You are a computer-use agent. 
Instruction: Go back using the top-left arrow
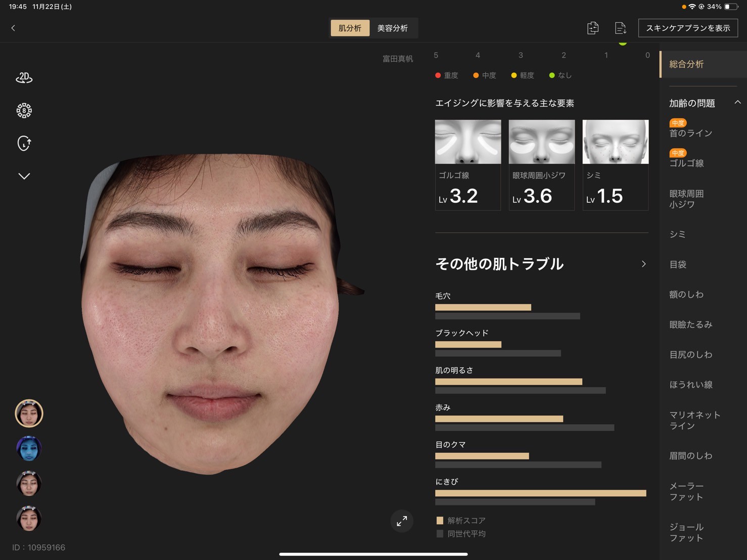[x=13, y=28]
